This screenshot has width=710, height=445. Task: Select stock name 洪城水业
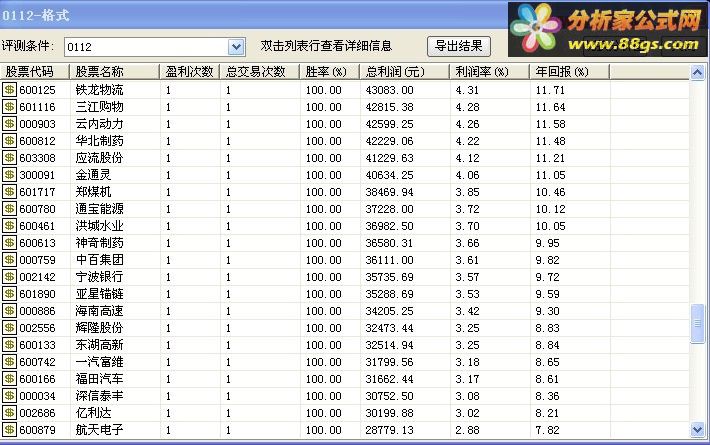[x=99, y=225]
